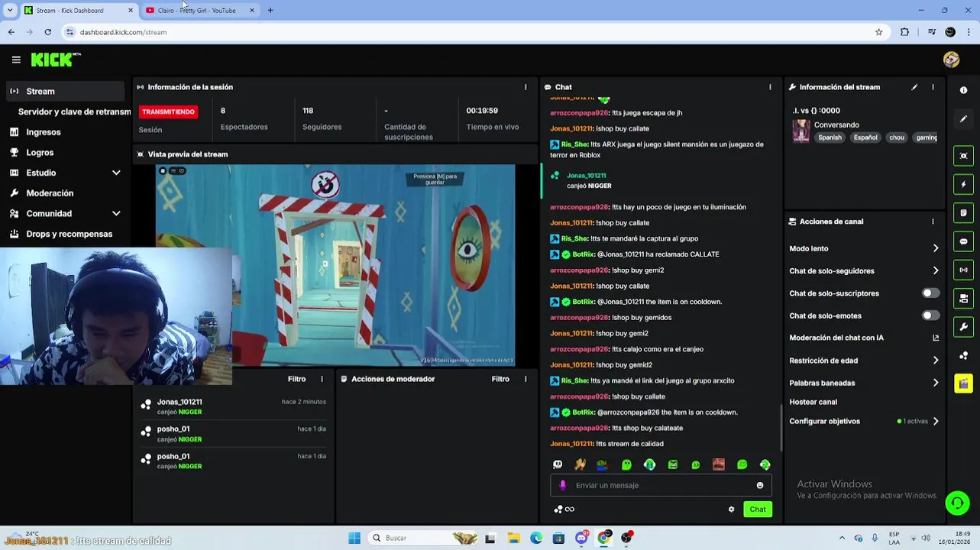
Task: Expand Chat de solo-seguidores options
Action: tap(936, 270)
